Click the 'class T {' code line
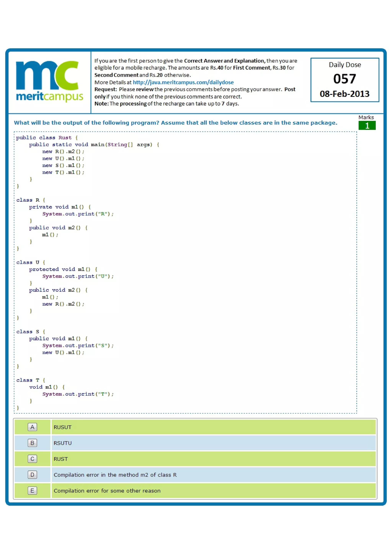This screenshot has height=554, width=392. coord(31,380)
